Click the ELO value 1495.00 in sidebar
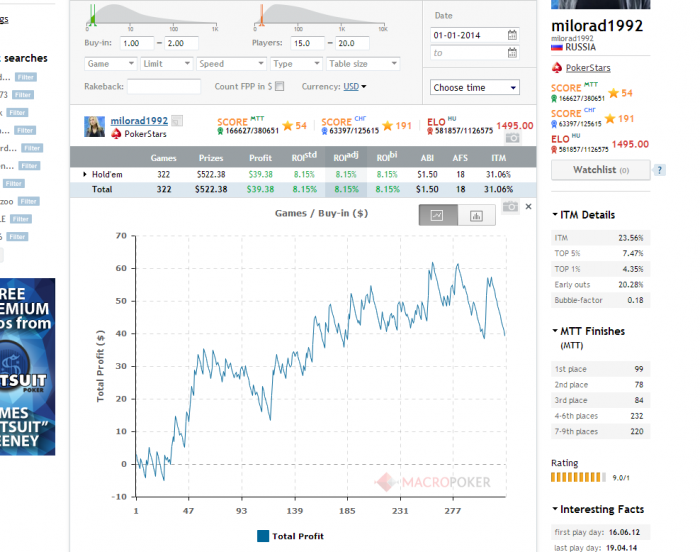Image resolution: width=700 pixels, height=552 pixels. [x=630, y=144]
